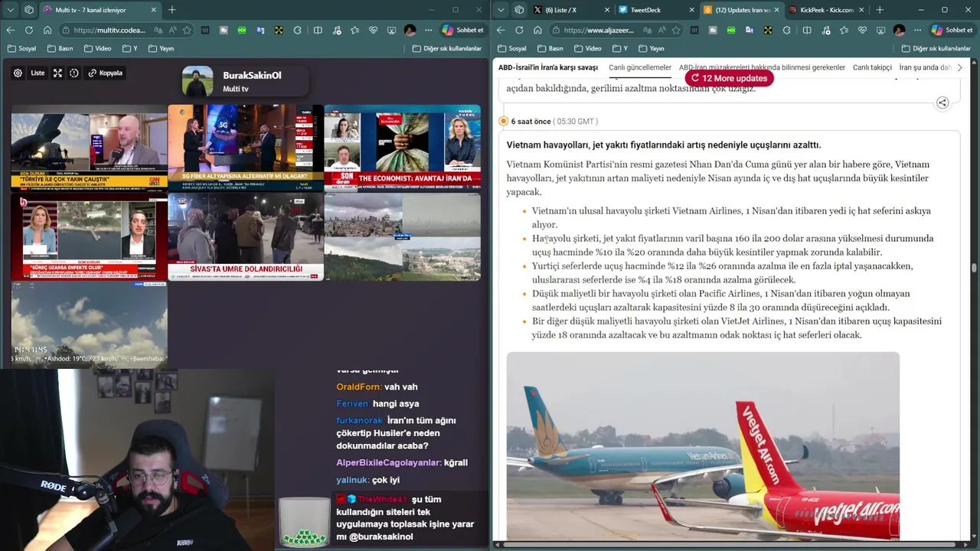Image resolution: width=980 pixels, height=551 pixels.
Task: Go to home page in Multi tv window
Action: [47, 30]
